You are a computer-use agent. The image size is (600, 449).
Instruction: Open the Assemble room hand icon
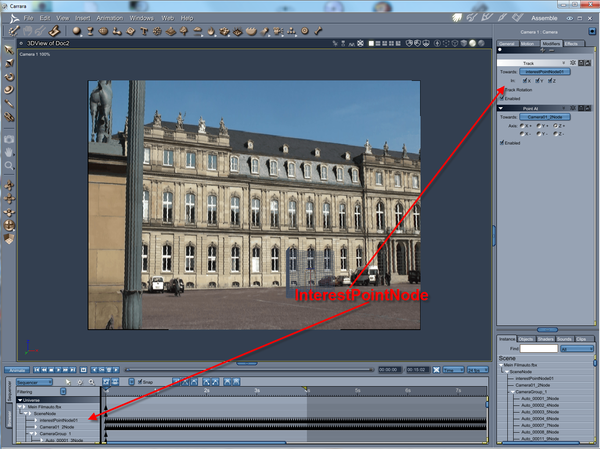[457, 18]
